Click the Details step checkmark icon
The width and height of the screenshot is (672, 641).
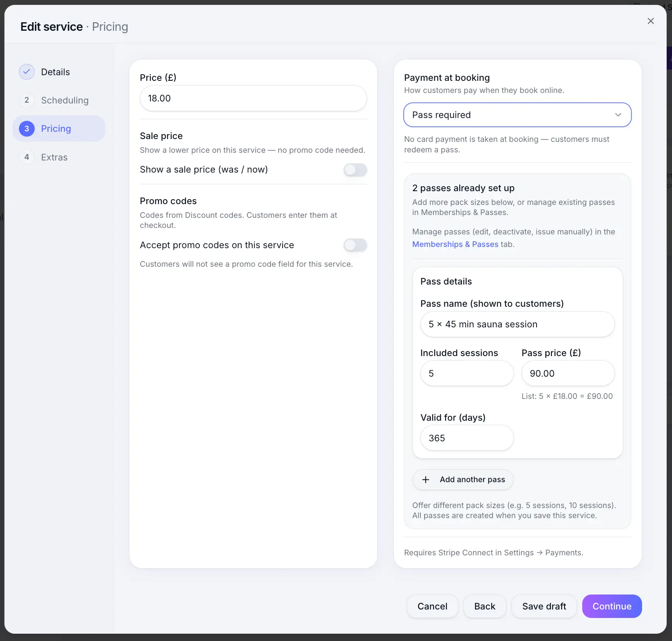[x=27, y=72]
